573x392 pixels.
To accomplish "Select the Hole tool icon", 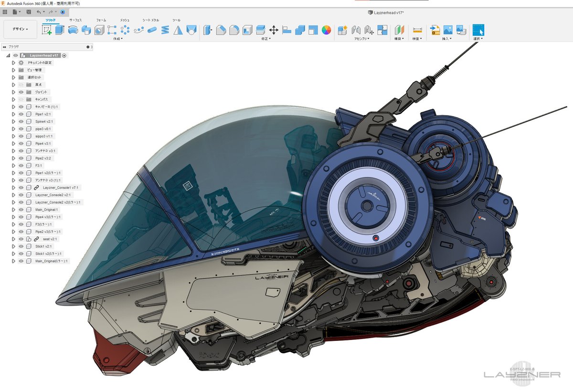I will pos(99,30).
